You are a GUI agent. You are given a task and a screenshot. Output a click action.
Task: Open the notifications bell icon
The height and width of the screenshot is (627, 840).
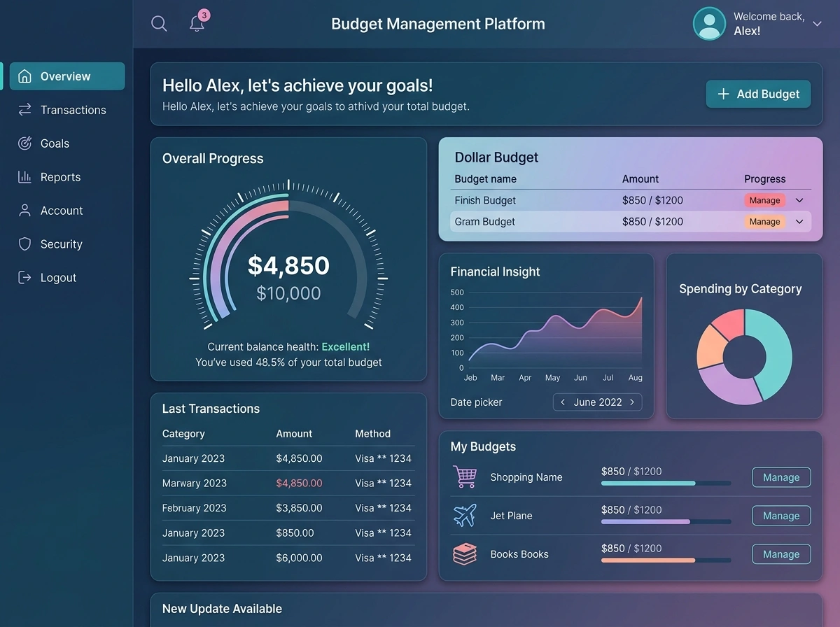click(x=197, y=24)
